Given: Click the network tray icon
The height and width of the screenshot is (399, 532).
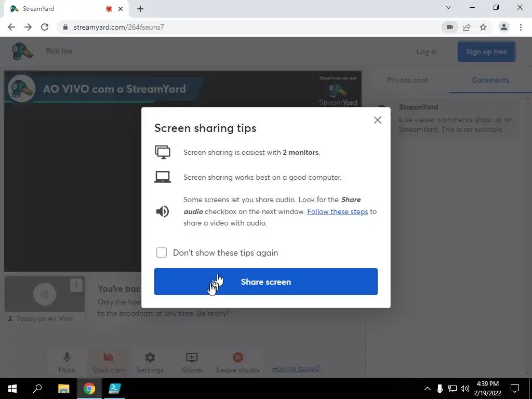Looking at the screenshot, I should tap(453, 389).
